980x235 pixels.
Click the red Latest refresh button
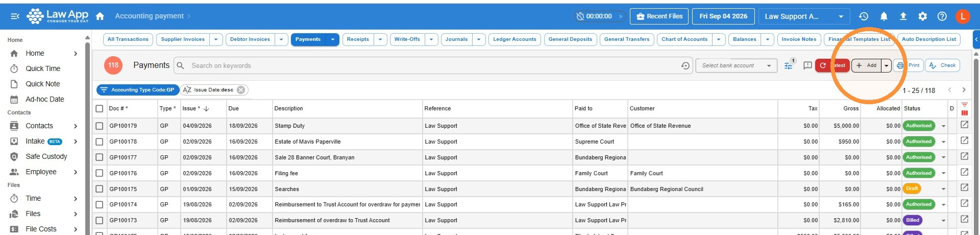pyautogui.click(x=832, y=65)
